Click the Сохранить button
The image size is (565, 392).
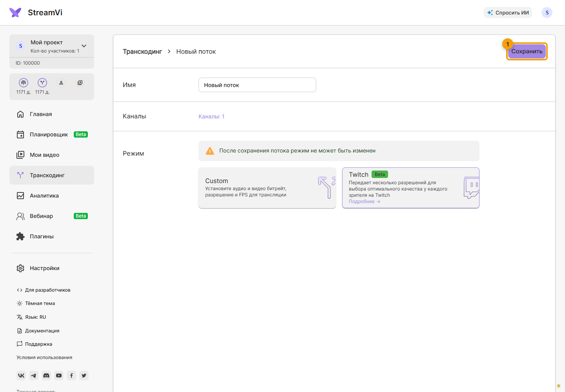(x=527, y=51)
